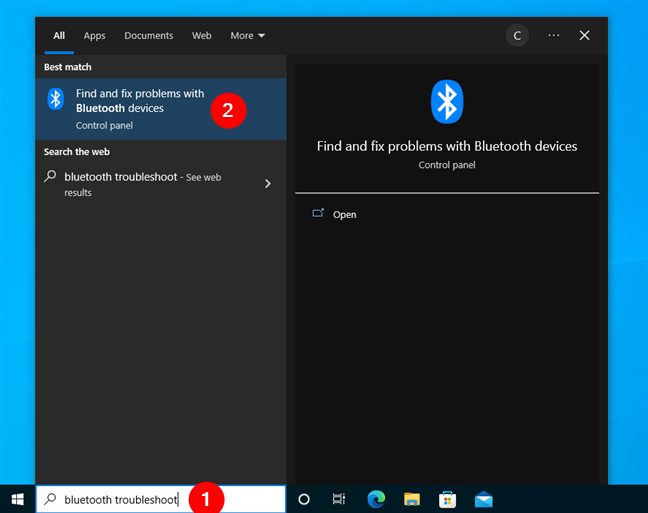Click the search icon beside web result
The image size is (648, 513).
50,177
